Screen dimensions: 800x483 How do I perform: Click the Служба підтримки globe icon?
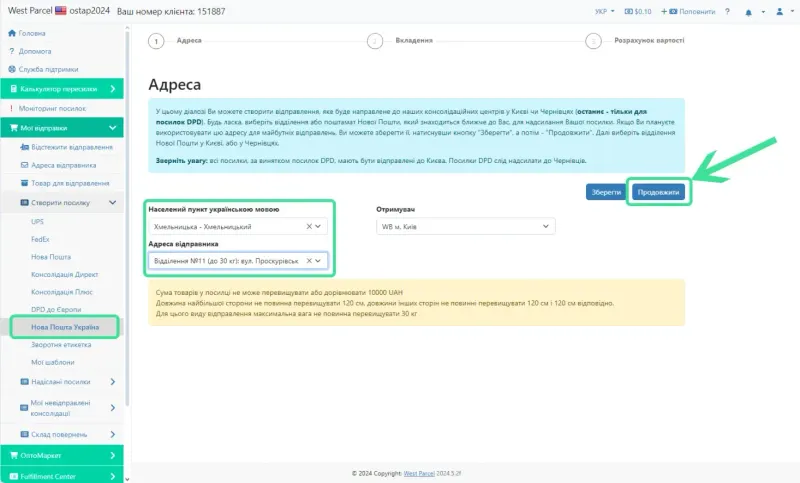12,69
